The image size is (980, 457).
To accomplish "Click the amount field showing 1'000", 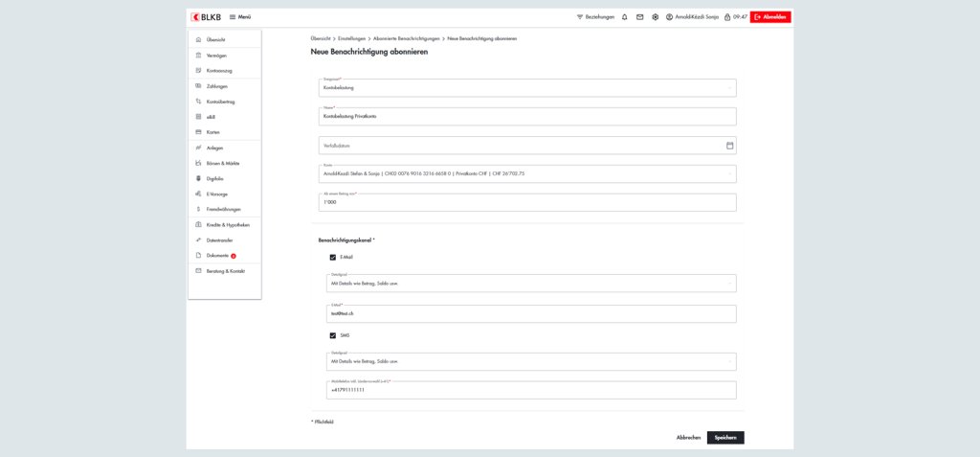I will click(x=527, y=202).
